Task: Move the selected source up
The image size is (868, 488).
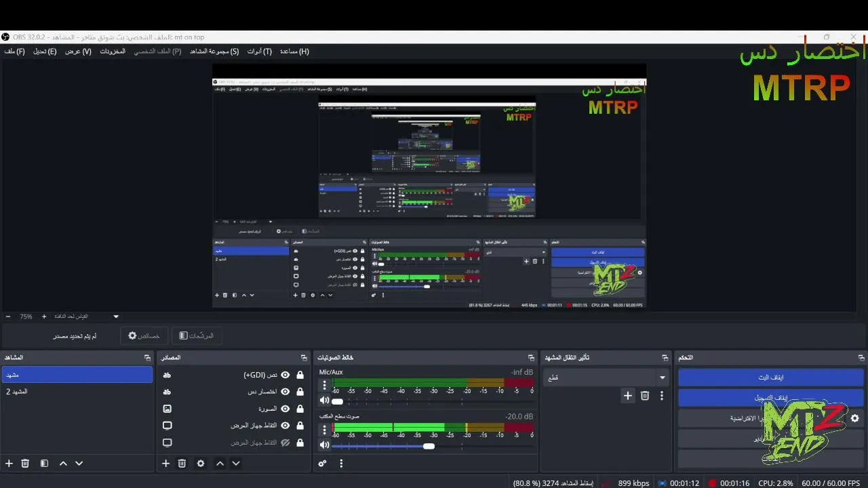Action: (220, 464)
